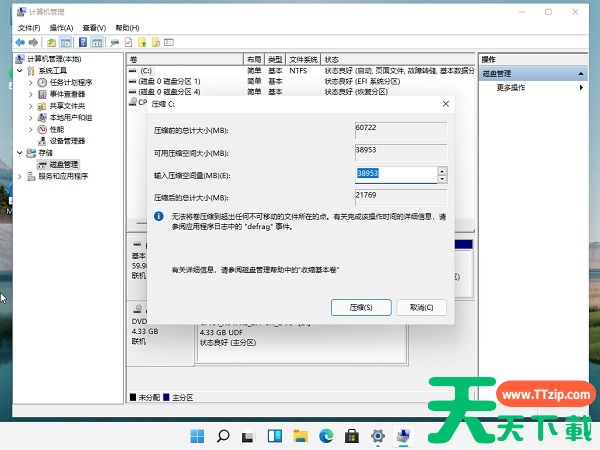Select 本地用户和组 in the tree
The height and width of the screenshot is (450, 600).
[x=70, y=118]
